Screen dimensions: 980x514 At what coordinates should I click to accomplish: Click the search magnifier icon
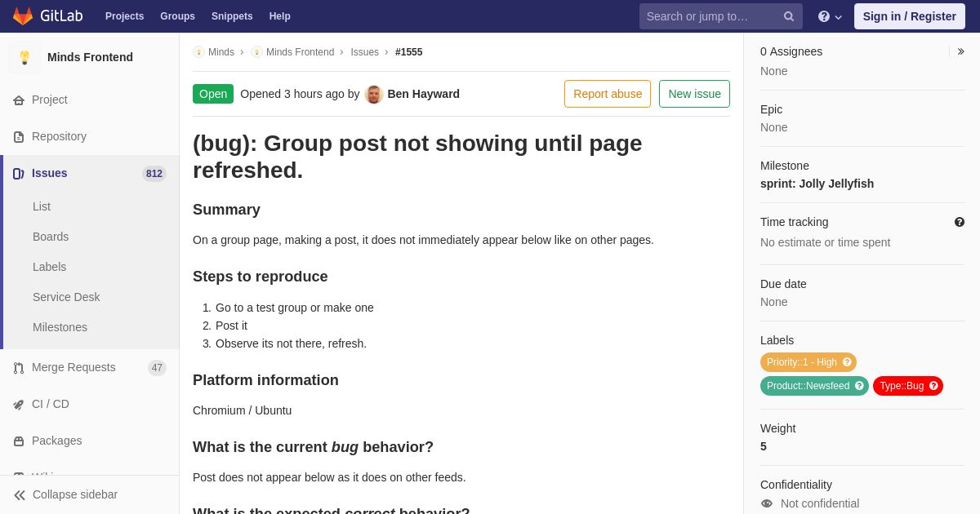(788, 16)
